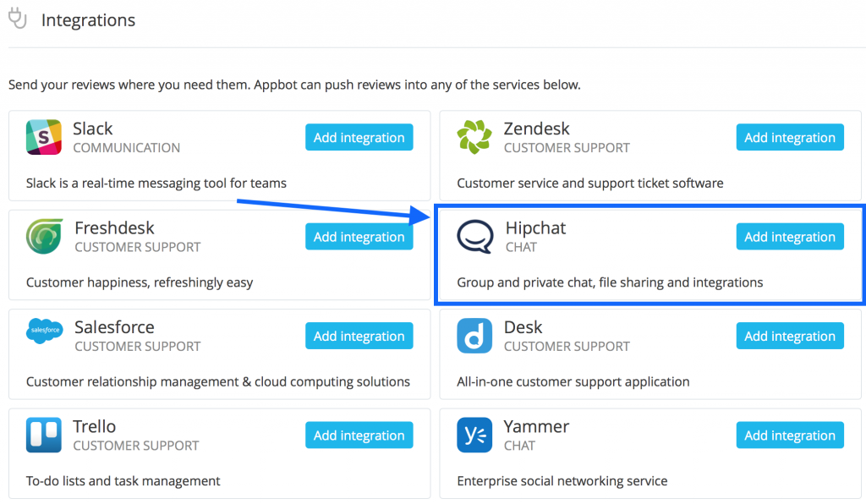The image size is (866, 504).
Task: Click CHAT label under Hipchat
Action: click(x=521, y=247)
